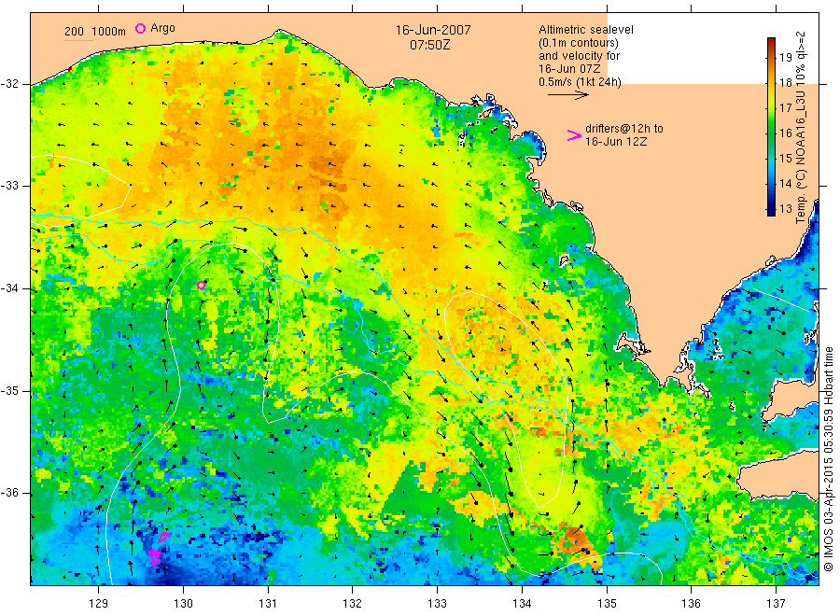Click the '200 1000m' depth label

click(95, 32)
